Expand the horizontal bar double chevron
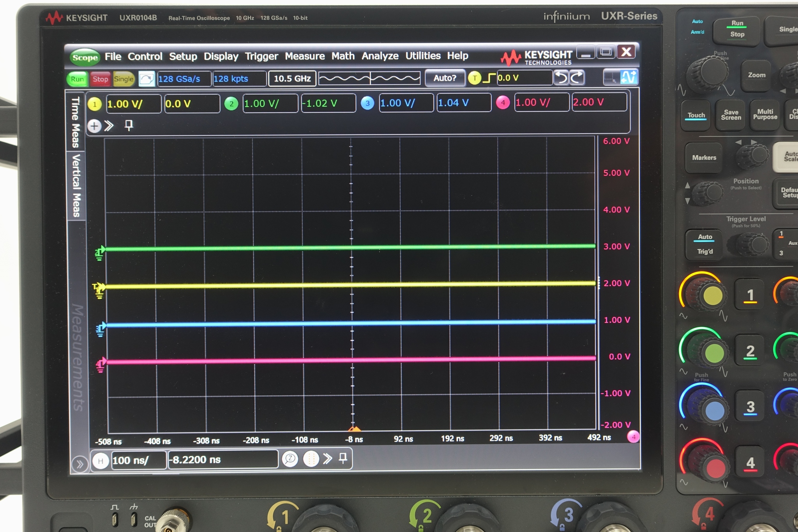The height and width of the screenshot is (532, 798). coord(328,458)
